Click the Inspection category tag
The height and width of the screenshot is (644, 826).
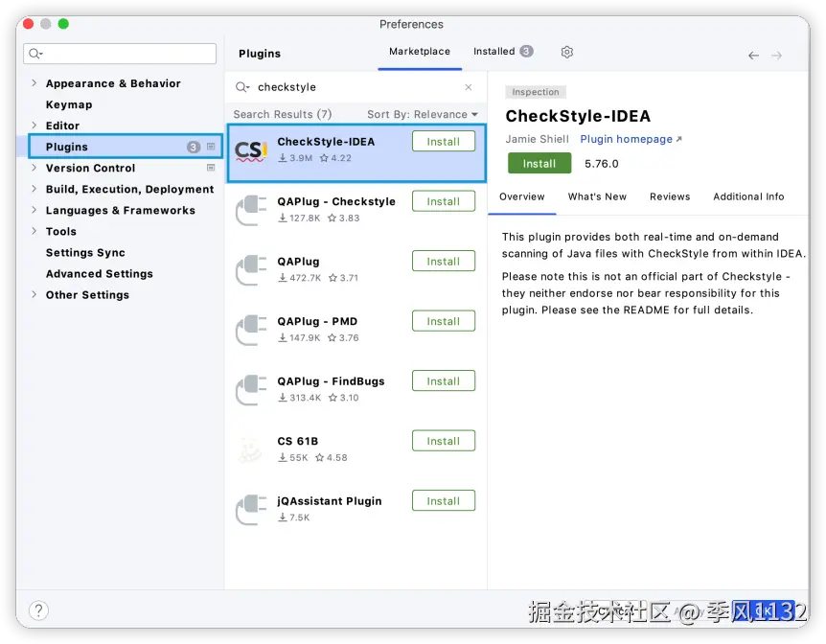click(536, 92)
